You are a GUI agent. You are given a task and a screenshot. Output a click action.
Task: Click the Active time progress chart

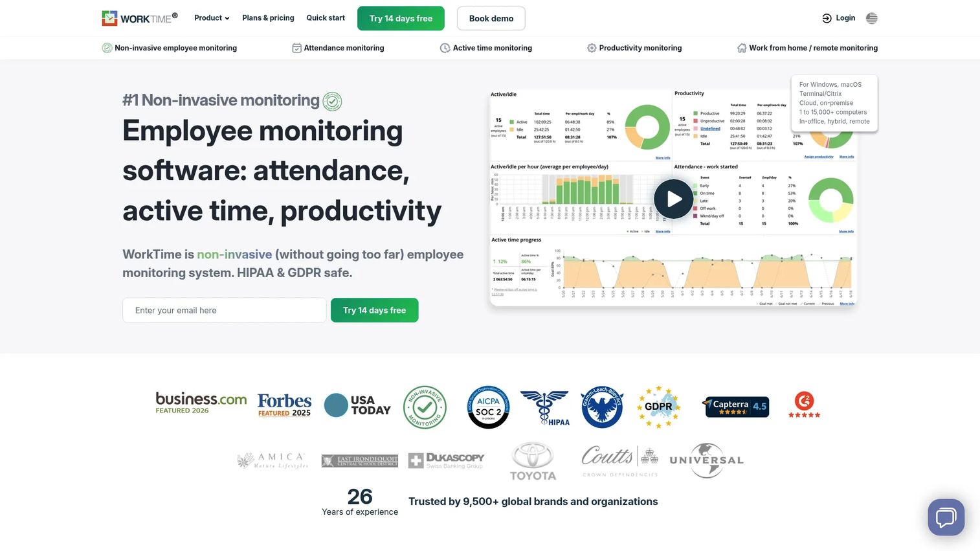pos(673,271)
